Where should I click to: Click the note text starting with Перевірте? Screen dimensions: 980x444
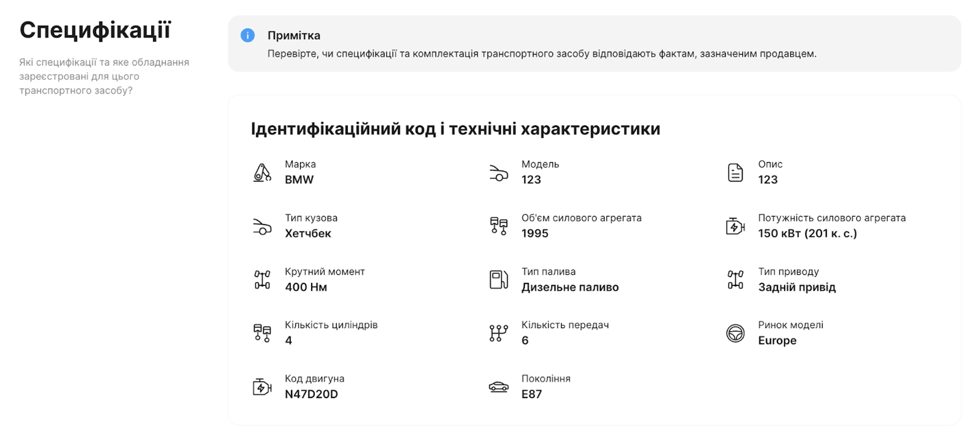point(542,54)
